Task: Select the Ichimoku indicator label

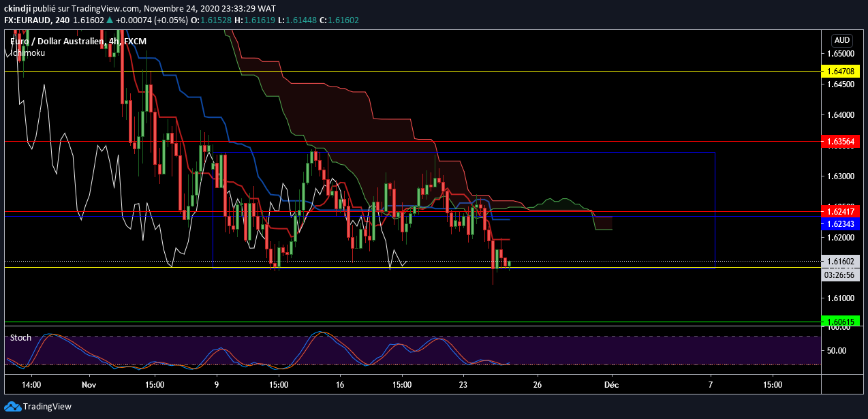Action: point(27,52)
